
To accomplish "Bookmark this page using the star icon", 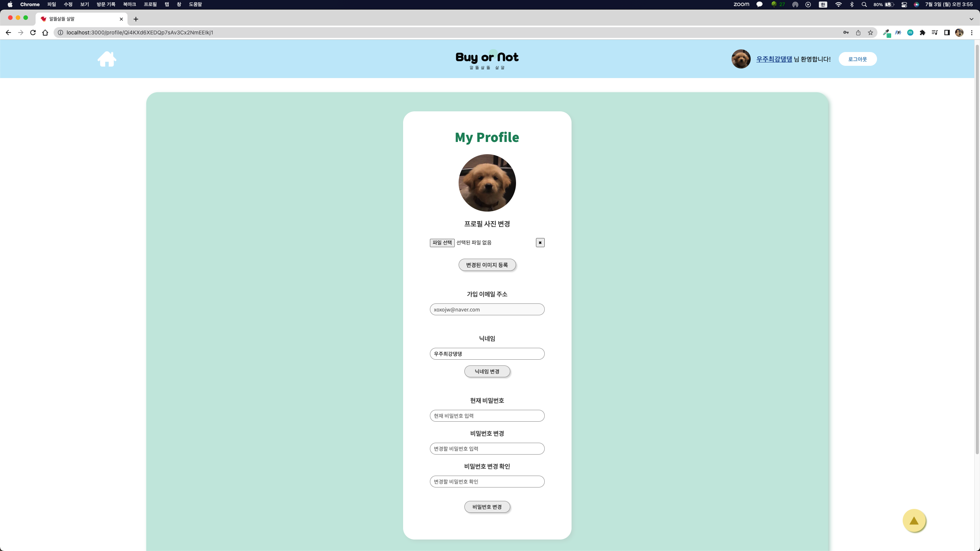I will (871, 33).
